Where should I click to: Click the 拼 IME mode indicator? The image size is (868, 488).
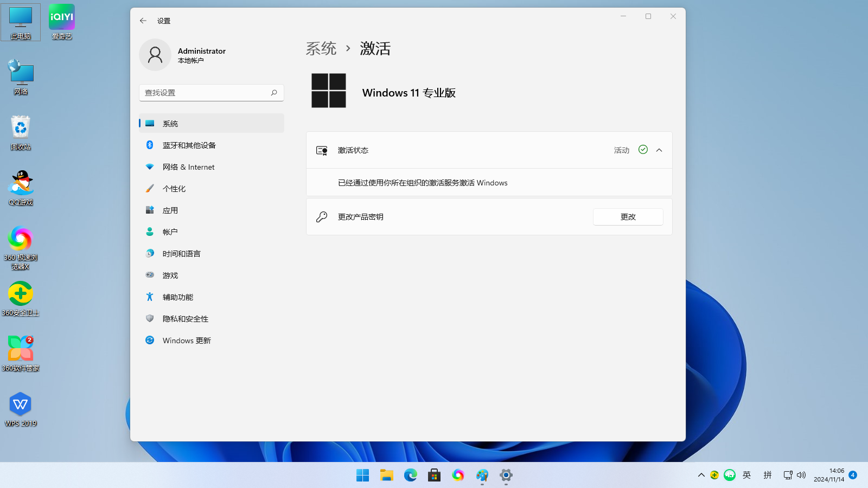[x=767, y=475]
